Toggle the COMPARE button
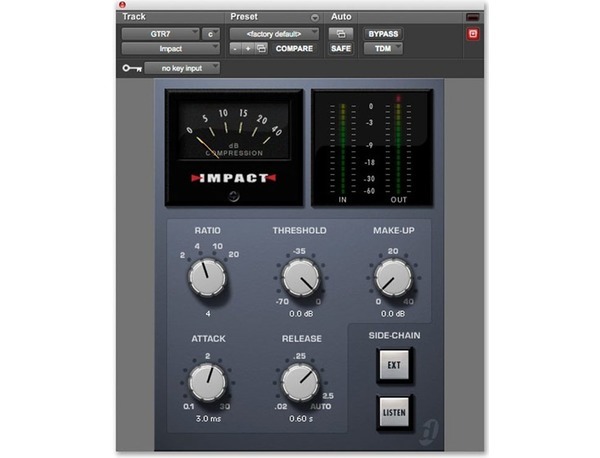Screen dimensions: 600x458 click(x=294, y=49)
